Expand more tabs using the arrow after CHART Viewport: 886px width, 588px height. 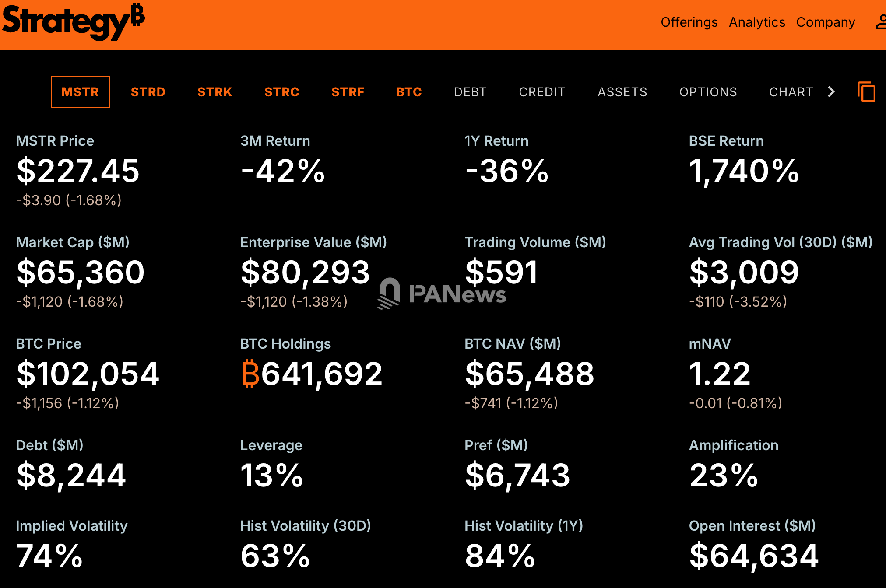[831, 92]
